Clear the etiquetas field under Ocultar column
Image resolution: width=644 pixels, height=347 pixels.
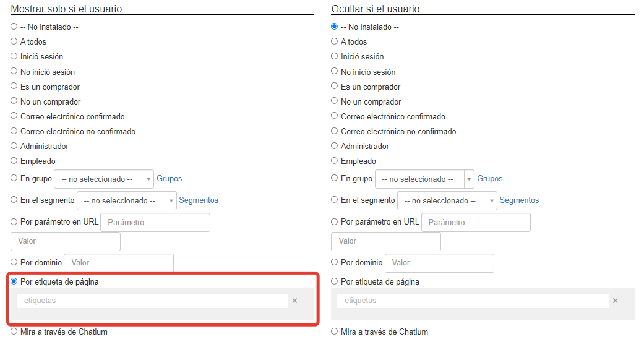[616, 301]
